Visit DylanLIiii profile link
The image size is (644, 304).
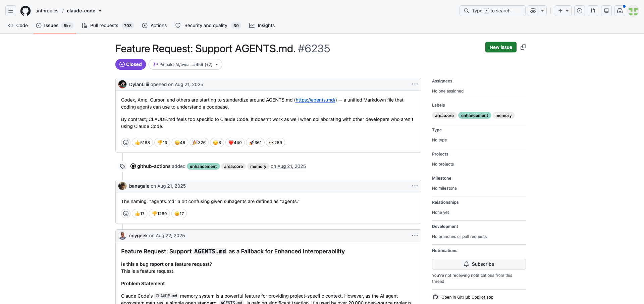[x=139, y=84]
